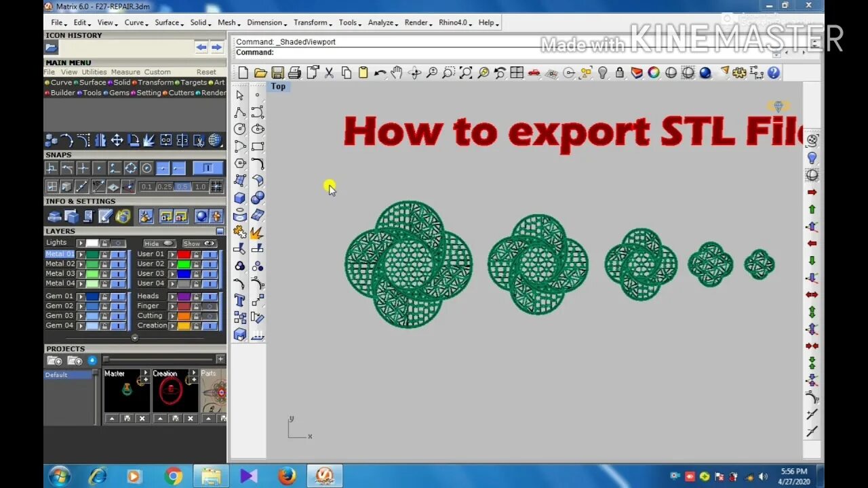Click the blue render sphere icon

(x=705, y=73)
